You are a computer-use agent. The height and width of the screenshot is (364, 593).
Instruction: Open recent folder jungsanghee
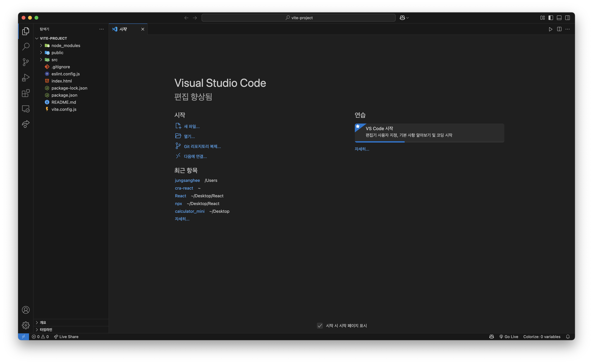point(187,180)
